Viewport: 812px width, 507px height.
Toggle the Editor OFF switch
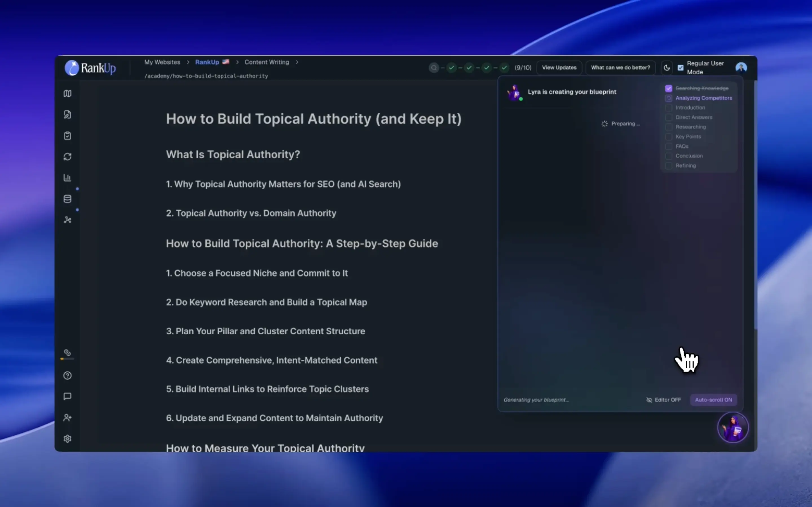tap(663, 400)
